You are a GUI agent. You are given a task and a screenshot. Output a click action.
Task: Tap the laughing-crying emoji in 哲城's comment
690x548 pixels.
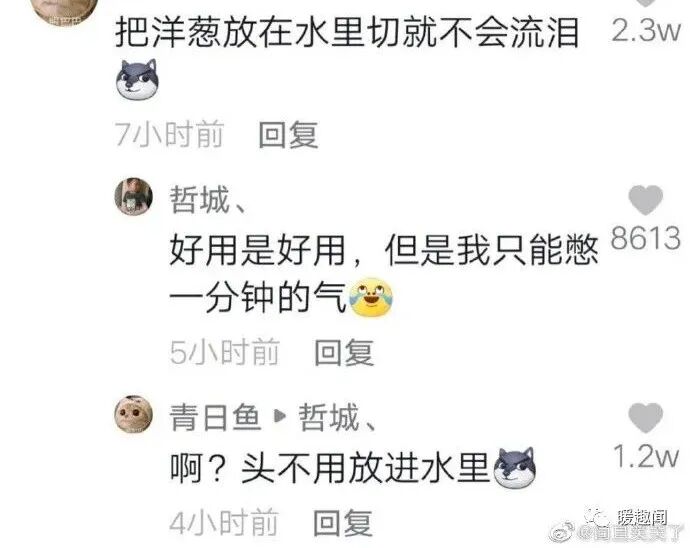[x=371, y=298]
